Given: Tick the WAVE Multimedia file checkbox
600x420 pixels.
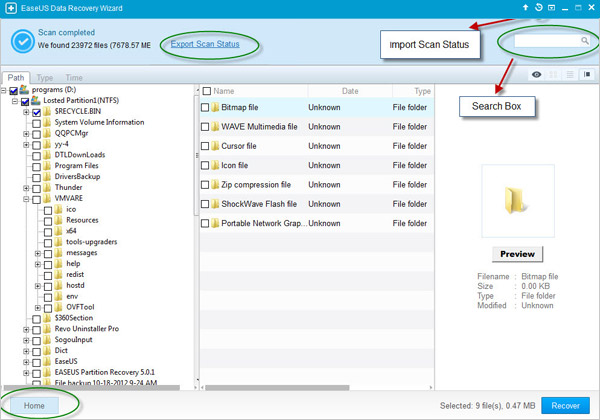Looking at the screenshot, I should tap(205, 126).
